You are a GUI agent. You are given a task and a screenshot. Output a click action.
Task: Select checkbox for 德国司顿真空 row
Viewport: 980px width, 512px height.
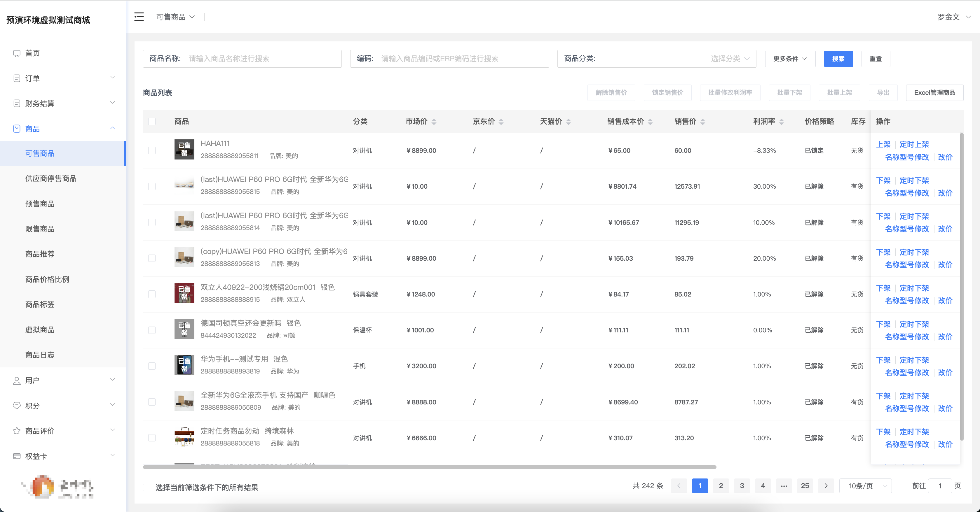152,330
